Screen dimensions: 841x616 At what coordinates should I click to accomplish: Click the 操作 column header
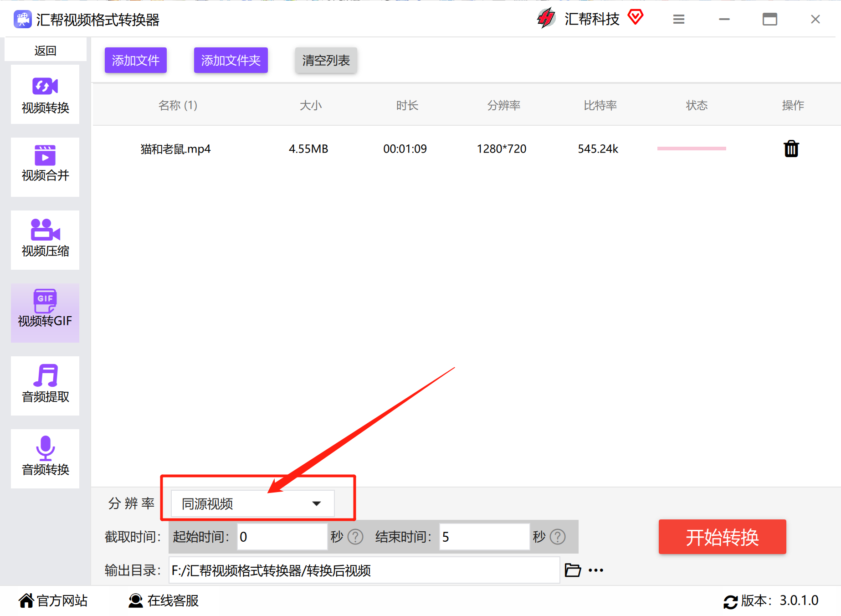coord(793,105)
